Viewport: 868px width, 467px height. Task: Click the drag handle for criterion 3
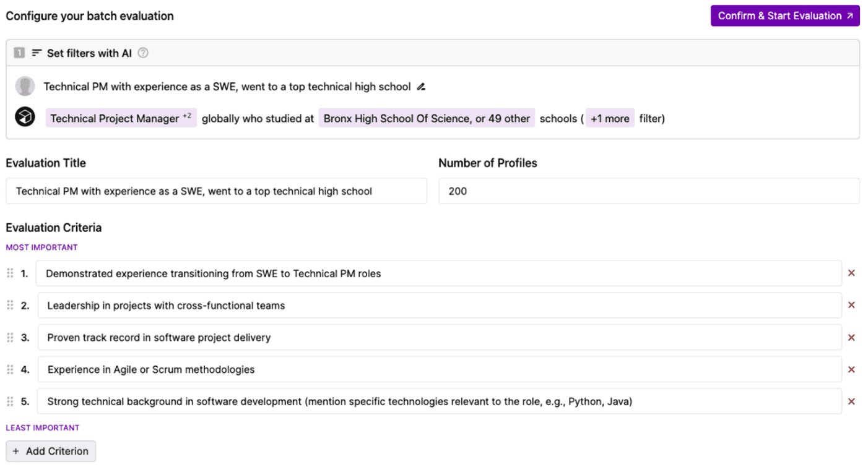click(x=10, y=338)
